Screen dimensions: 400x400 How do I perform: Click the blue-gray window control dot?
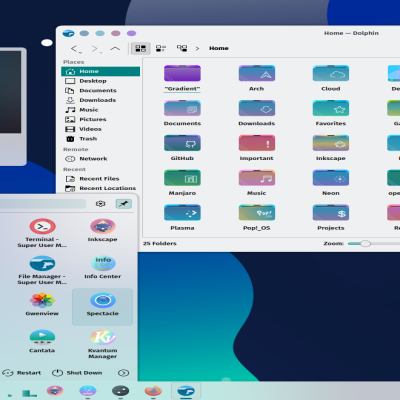pos(84,33)
